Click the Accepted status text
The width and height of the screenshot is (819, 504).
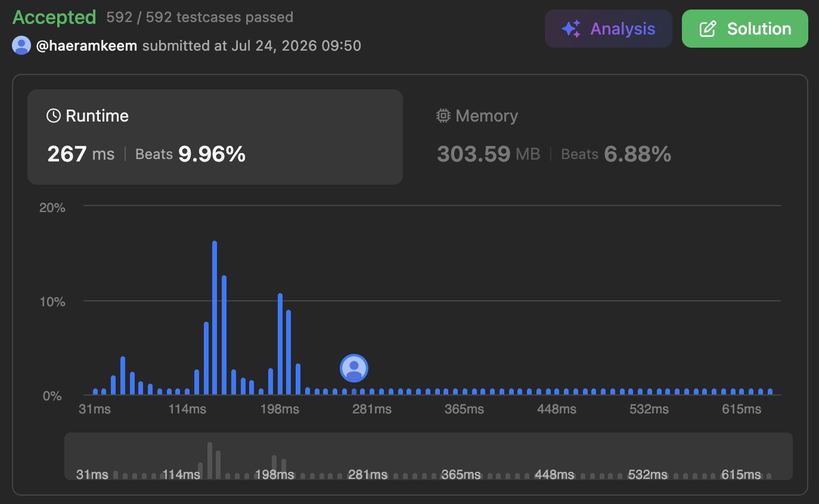[54, 17]
